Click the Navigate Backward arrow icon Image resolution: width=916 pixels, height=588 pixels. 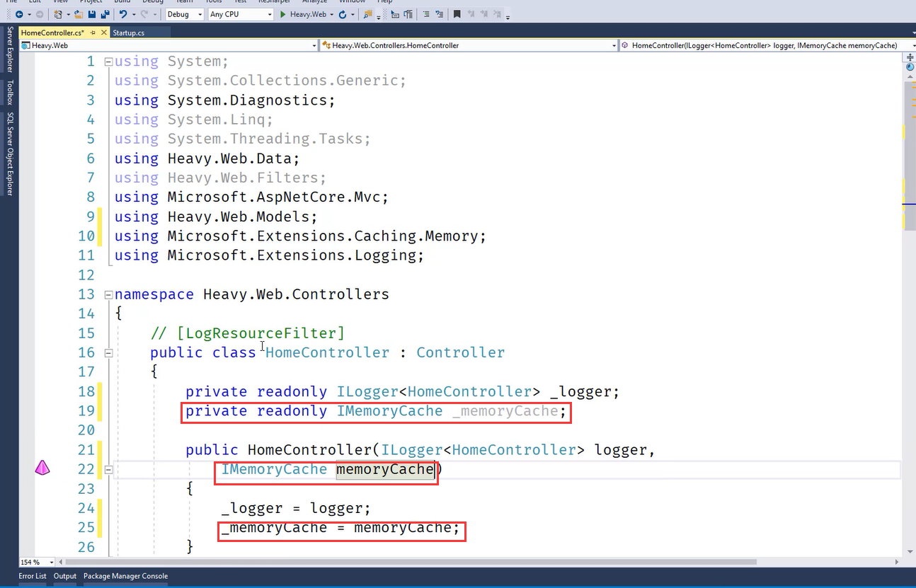pyautogui.click(x=18, y=14)
